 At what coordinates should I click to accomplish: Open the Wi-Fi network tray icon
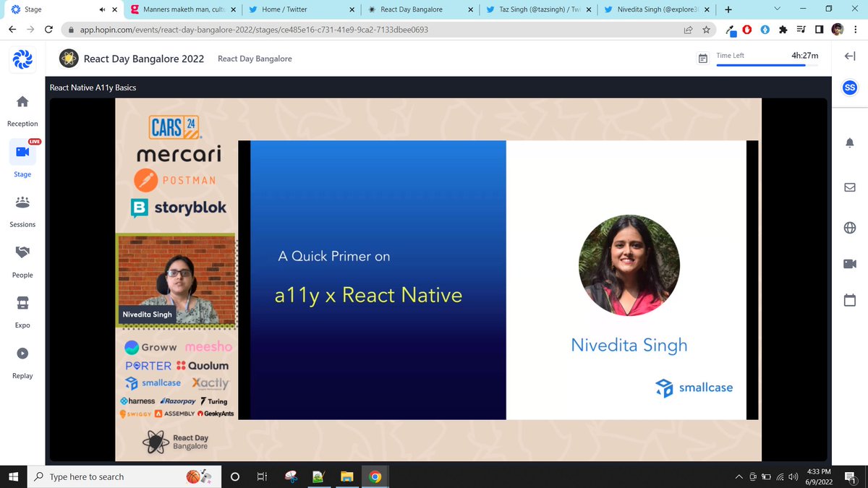coord(780,476)
